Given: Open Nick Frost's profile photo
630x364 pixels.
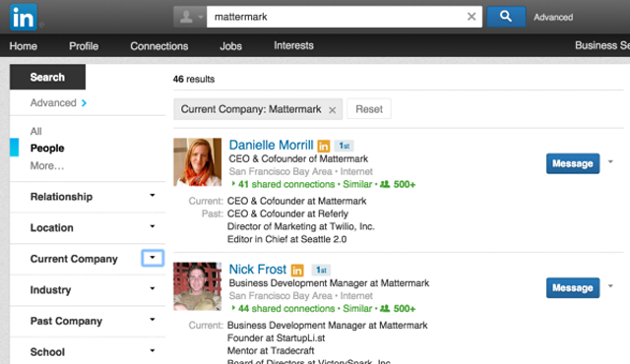Looking at the screenshot, I should point(197,286).
